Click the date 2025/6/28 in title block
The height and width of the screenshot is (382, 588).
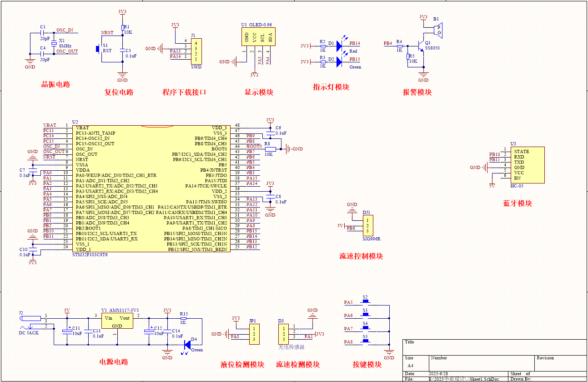click(438, 373)
